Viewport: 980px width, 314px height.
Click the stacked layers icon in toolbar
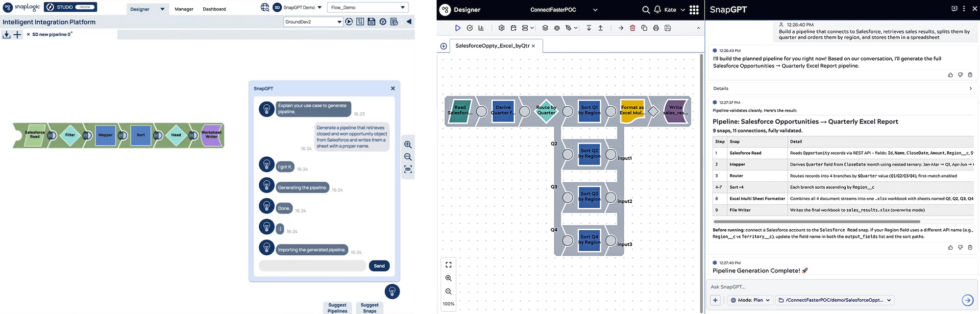pyautogui.click(x=545, y=28)
